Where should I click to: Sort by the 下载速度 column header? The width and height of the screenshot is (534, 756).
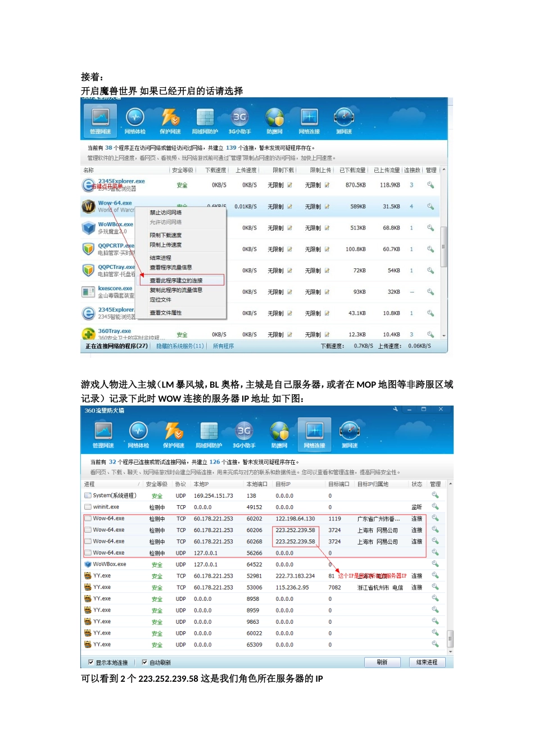pyautogui.click(x=216, y=170)
